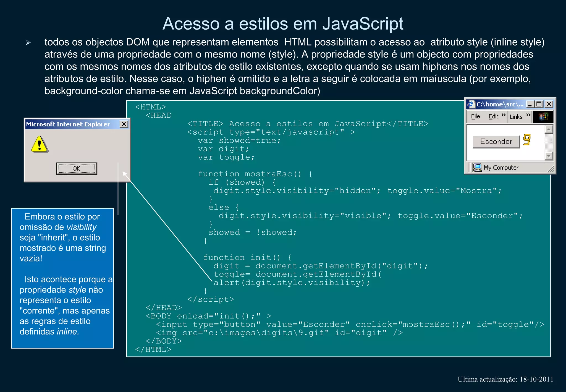Click the slide title 'Acesso a estilos em JavaScript'
This screenshot has width=566, height=392.
(x=283, y=23)
